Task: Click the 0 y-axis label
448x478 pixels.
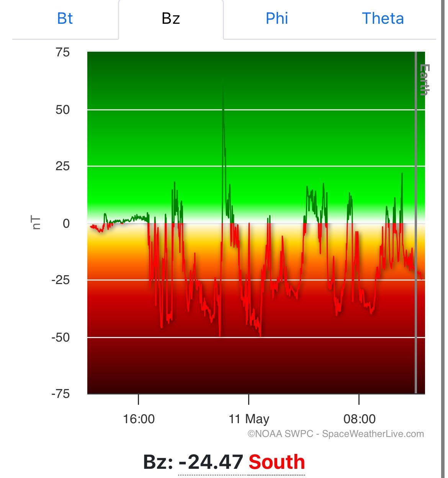Action: (x=66, y=223)
